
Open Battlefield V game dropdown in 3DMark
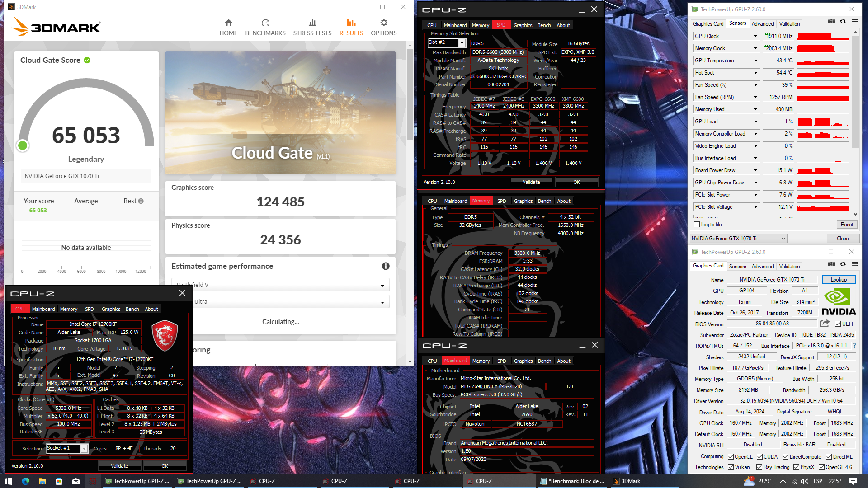point(280,285)
